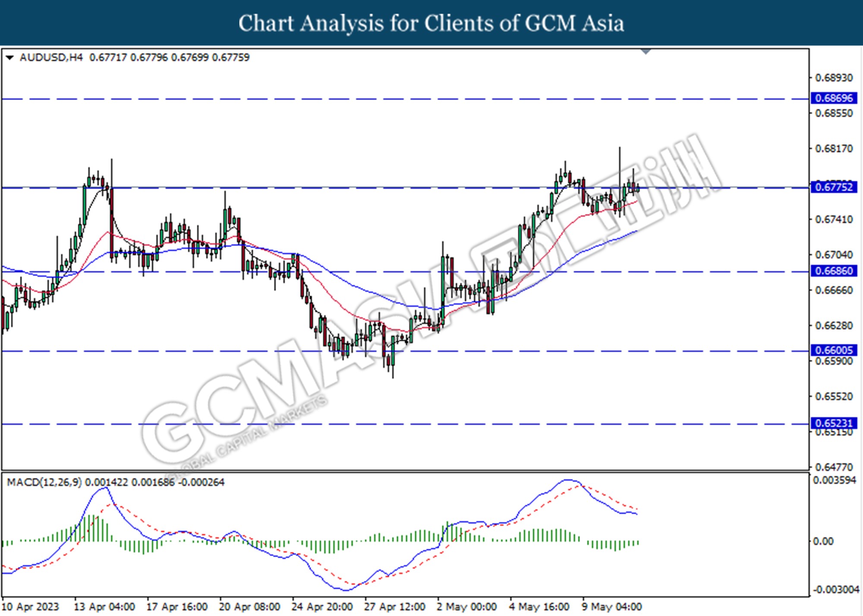Screen dimensions: 863x616
Task: Select the 0.65231 support price label
Action: pyautogui.click(x=834, y=423)
